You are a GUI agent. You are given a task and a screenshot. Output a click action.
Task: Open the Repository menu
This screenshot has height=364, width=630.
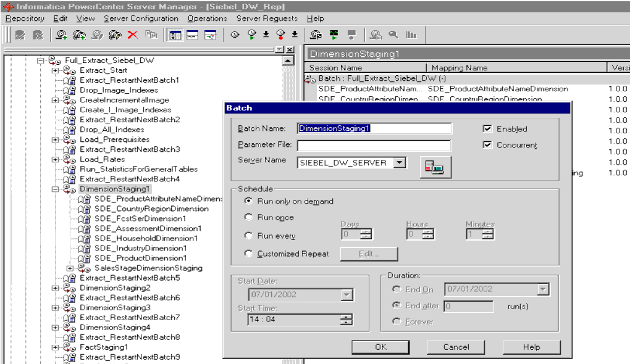(25, 19)
